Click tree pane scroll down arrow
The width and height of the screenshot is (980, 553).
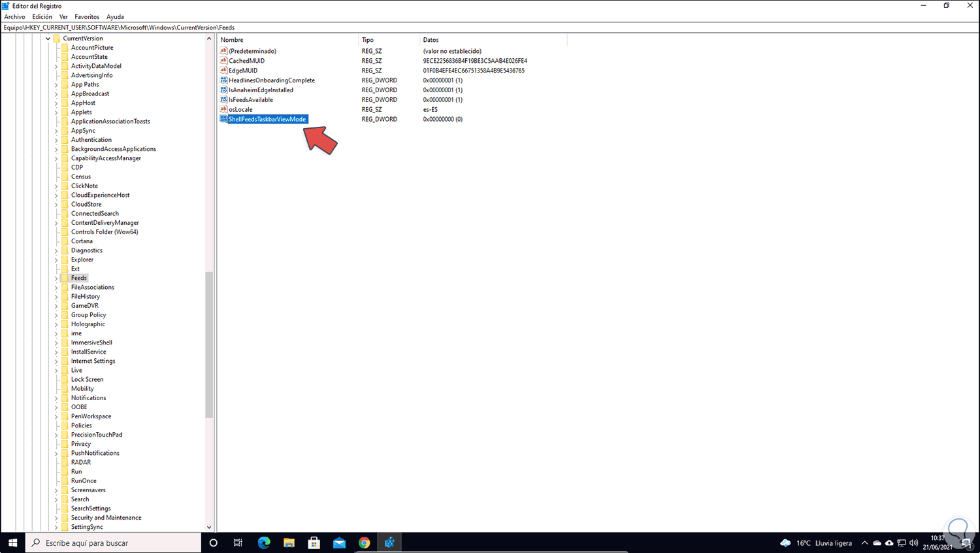(x=209, y=527)
